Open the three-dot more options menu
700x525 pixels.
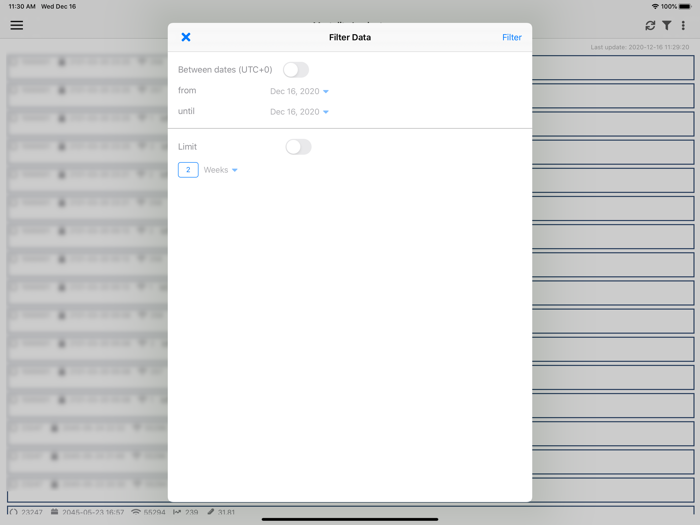683,25
